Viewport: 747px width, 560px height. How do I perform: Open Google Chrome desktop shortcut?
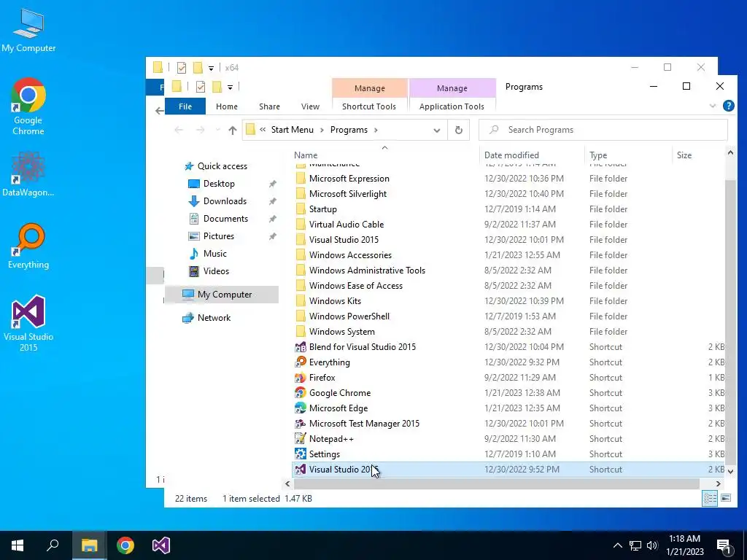coord(28,106)
